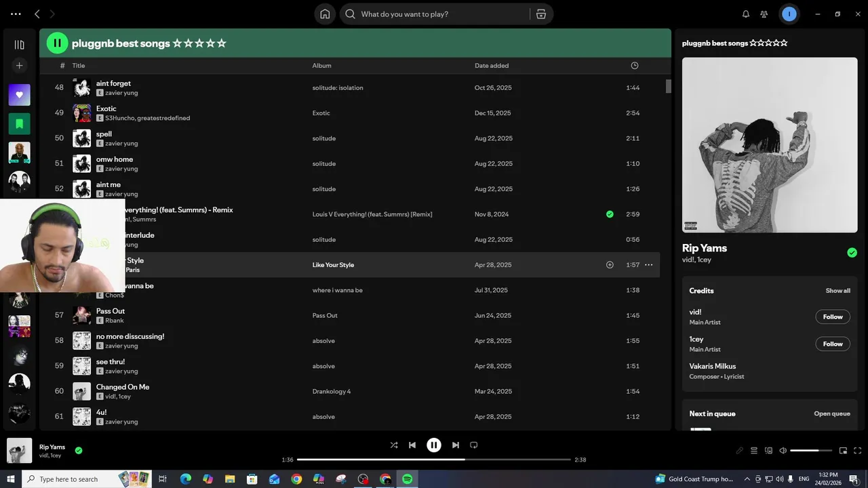Toggle saved check on Louis V Everything remix
868x488 pixels.
click(x=610, y=214)
